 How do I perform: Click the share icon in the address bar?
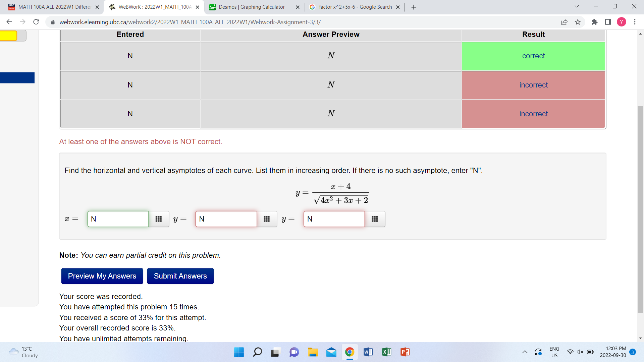coord(565,22)
